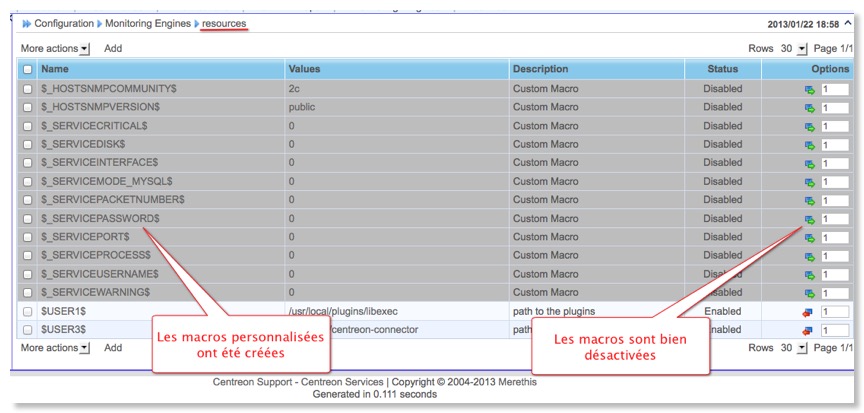The height and width of the screenshot is (413, 864).
Task: Click duplicate icon for $_SERVICECRITICAL$ row
Action: tap(809, 126)
